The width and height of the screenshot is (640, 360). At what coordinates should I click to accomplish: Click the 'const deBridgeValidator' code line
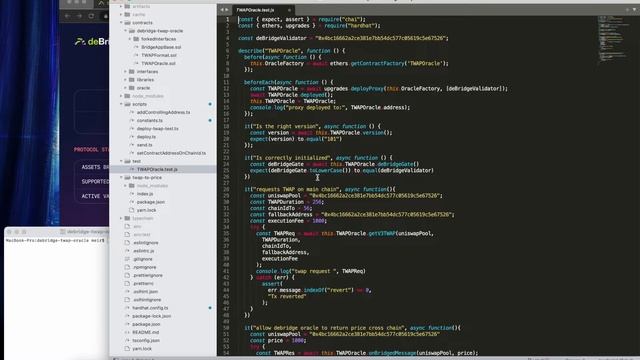(x=343, y=38)
